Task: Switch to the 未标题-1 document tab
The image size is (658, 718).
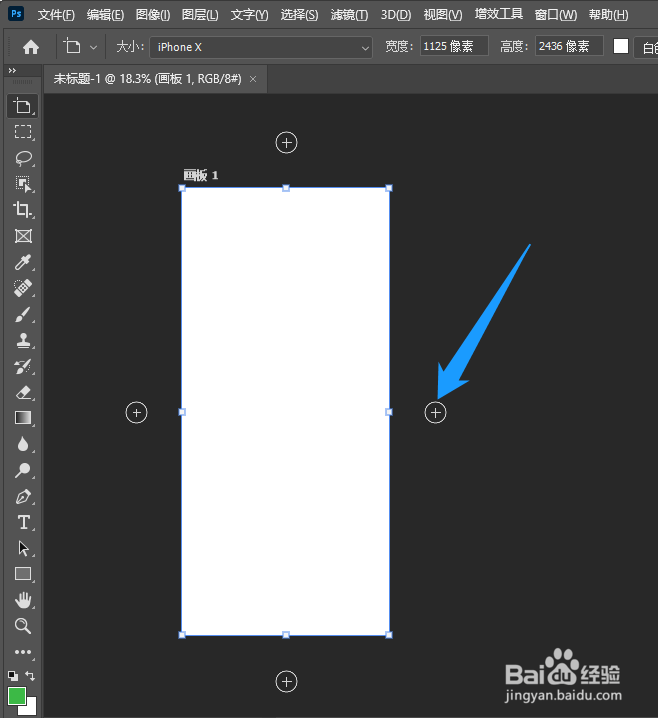Action: coord(147,79)
